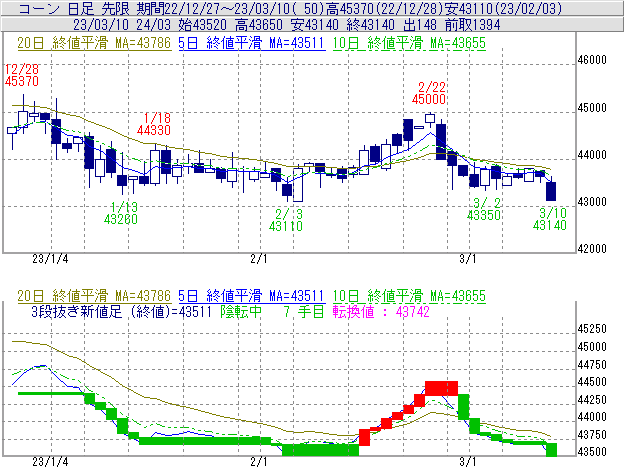The height and width of the screenshot is (475, 624).
Task: Click the last candlestick on 3/10
Action: pyautogui.click(x=551, y=191)
